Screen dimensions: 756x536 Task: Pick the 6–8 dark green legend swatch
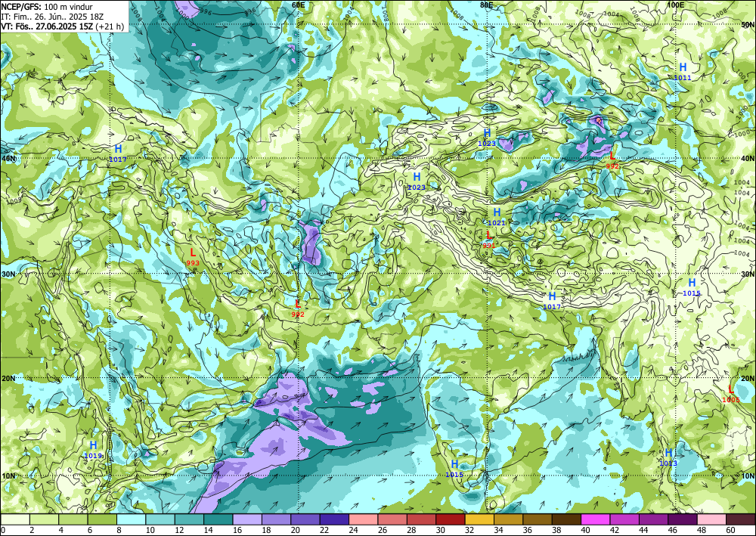[x=102, y=519]
